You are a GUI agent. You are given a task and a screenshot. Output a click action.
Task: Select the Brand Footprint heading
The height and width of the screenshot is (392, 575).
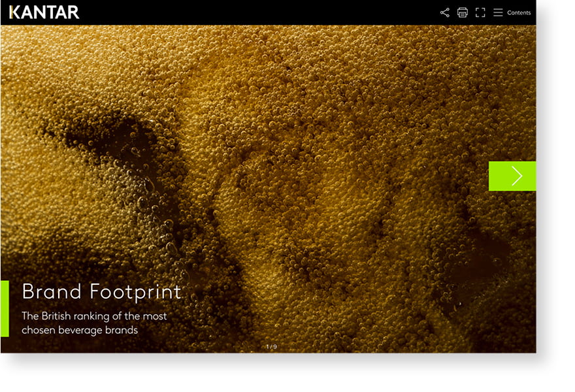pos(101,291)
